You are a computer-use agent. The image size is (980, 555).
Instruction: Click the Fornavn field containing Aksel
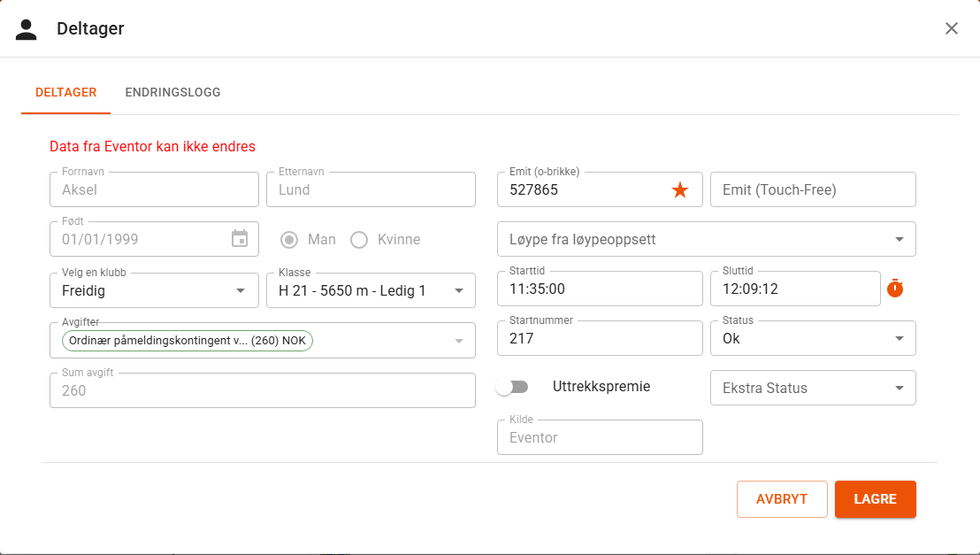[x=155, y=189]
